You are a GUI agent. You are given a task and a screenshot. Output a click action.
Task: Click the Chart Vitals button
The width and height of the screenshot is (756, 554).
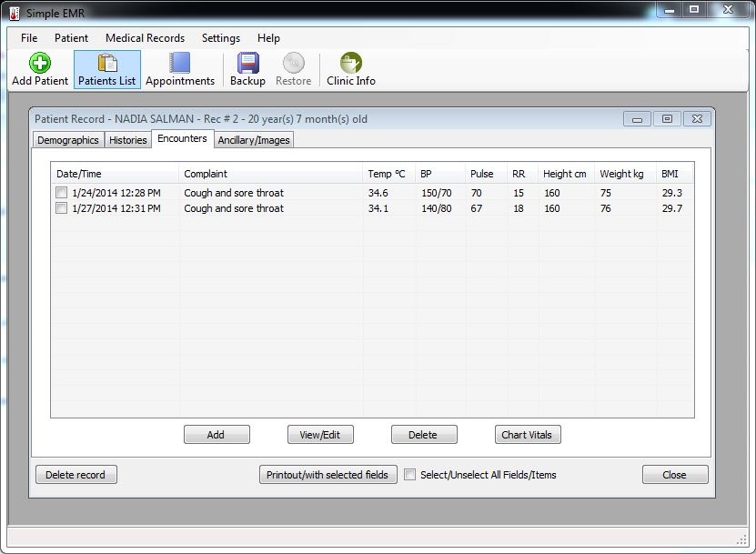(x=528, y=435)
